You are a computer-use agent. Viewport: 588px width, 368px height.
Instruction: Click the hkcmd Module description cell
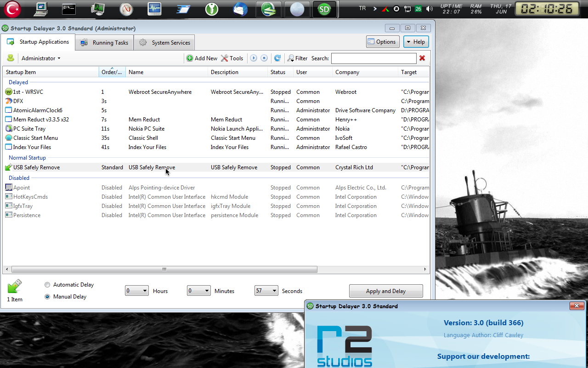pyautogui.click(x=229, y=197)
